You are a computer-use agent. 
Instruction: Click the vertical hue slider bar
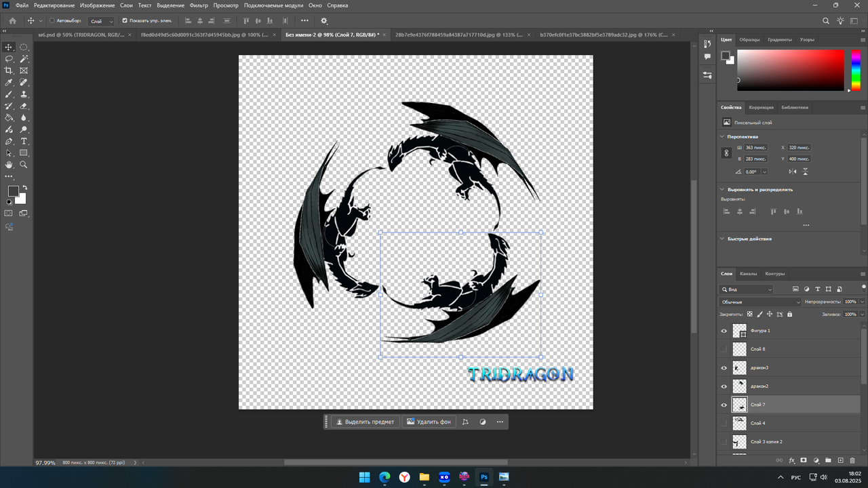(x=856, y=70)
